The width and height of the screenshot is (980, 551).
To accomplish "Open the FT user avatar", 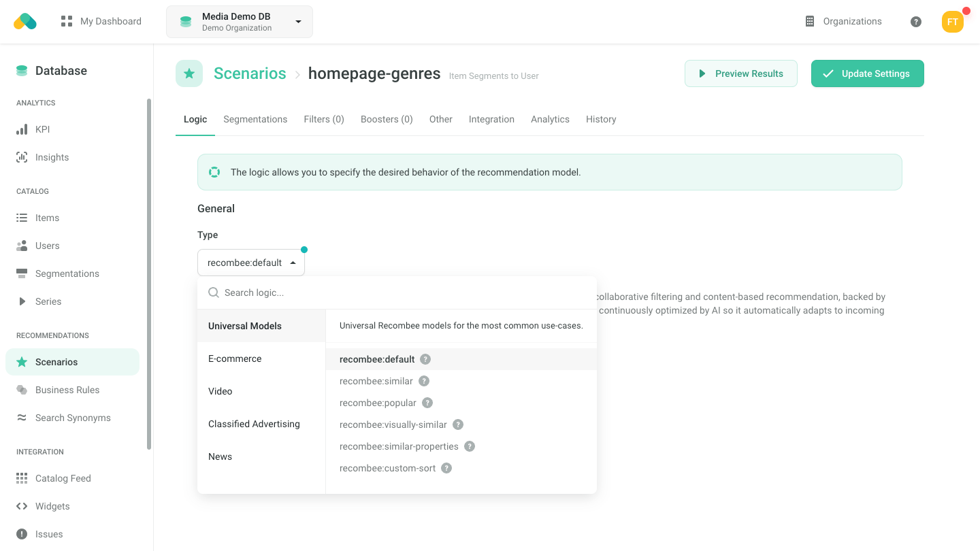I will coord(953,22).
